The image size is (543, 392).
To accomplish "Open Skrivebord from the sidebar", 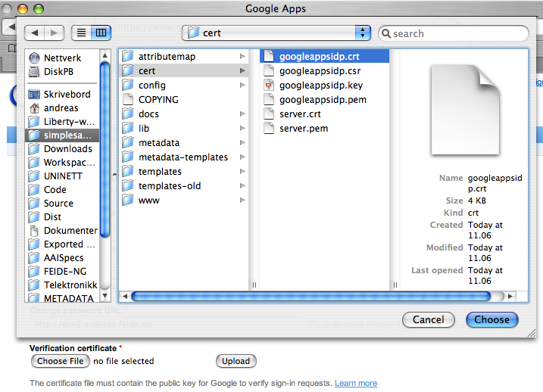I will 67,95.
